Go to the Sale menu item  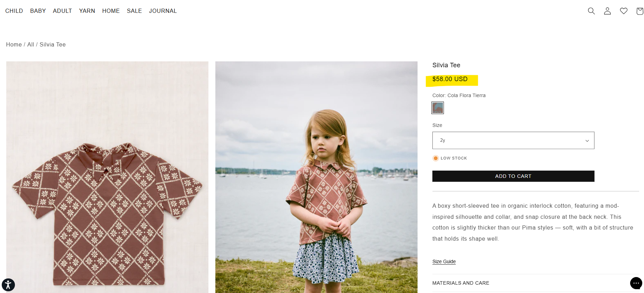click(x=134, y=11)
